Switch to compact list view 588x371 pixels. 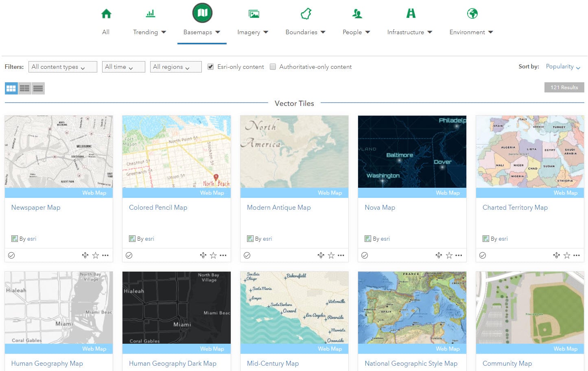click(24, 88)
